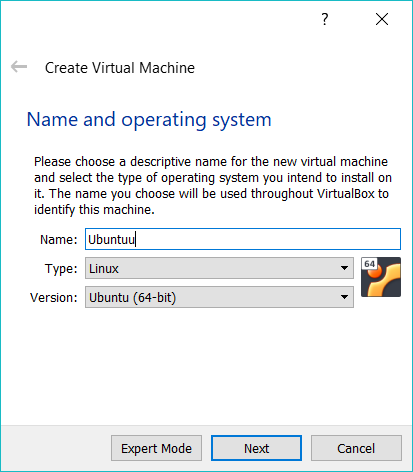Click the Ubuntu 64-bit OS icon
This screenshot has width=413, height=472.
[381, 277]
